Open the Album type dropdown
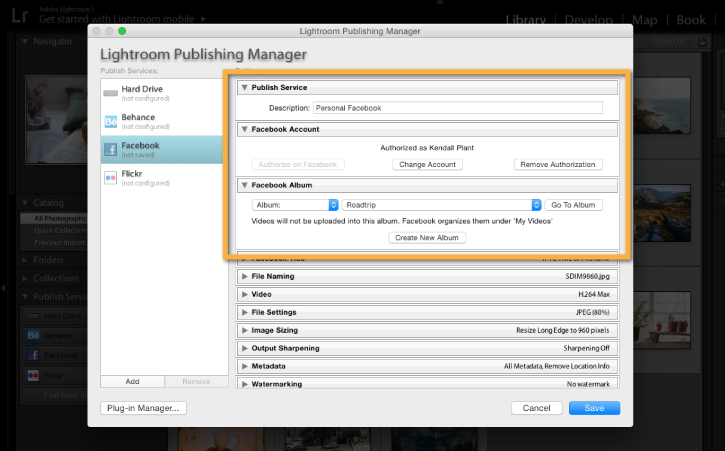The height and width of the screenshot is (451, 725). click(295, 205)
